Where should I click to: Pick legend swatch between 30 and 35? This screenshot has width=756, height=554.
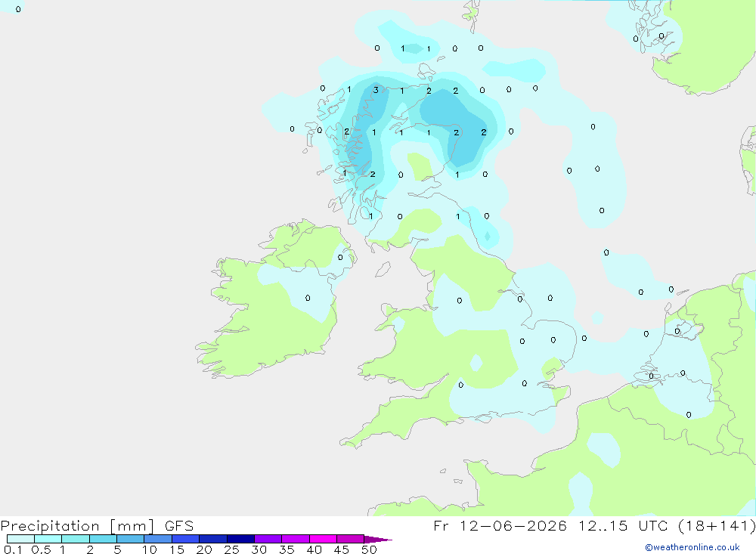268,539
